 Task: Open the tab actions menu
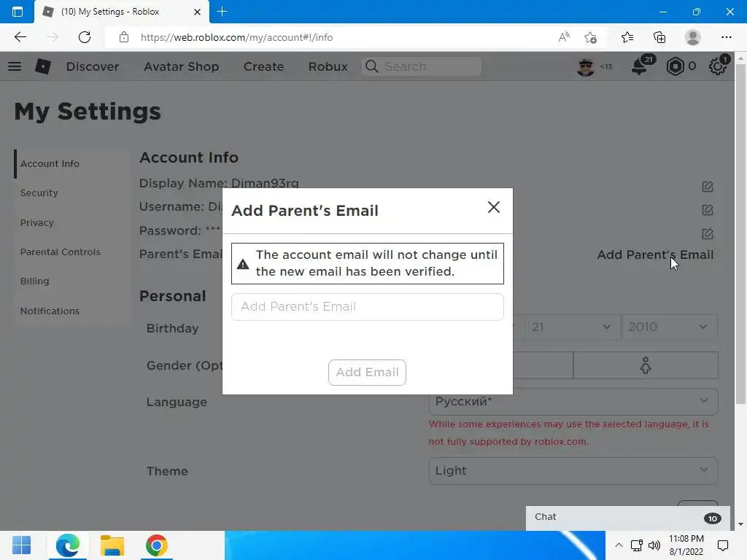18,12
